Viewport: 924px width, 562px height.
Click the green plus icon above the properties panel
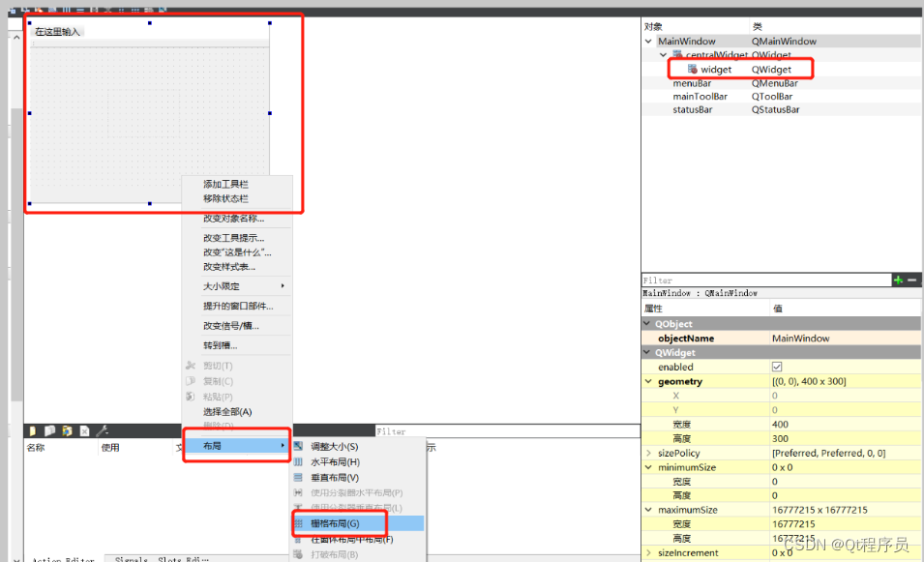click(x=896, y=280)
